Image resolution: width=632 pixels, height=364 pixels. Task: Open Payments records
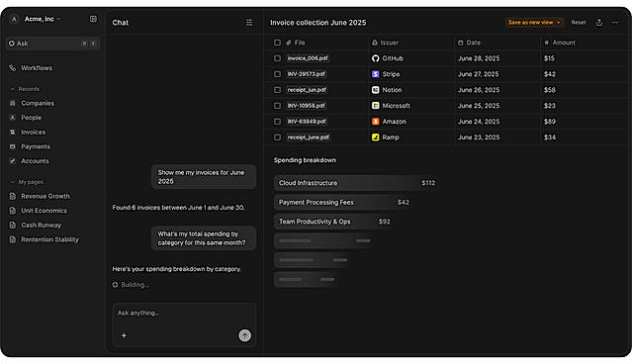(x=36, y=146)
